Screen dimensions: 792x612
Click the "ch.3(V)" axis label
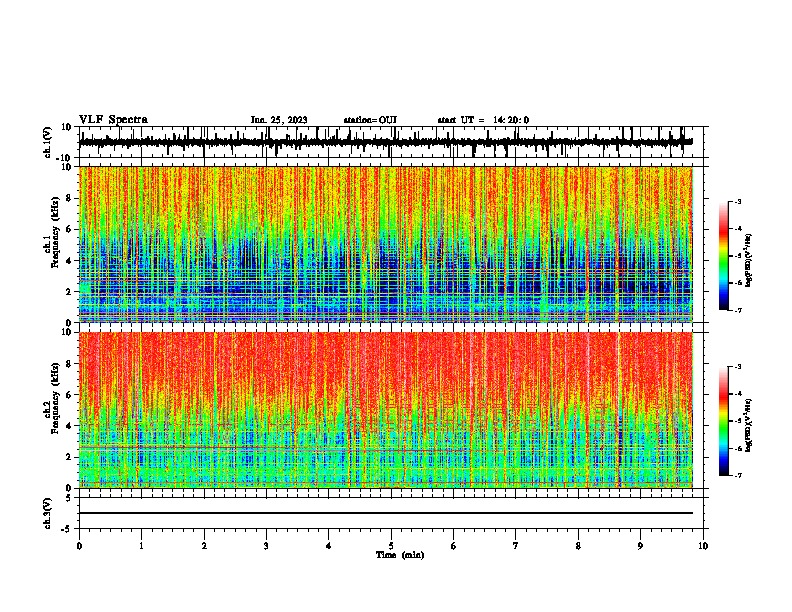48,514
